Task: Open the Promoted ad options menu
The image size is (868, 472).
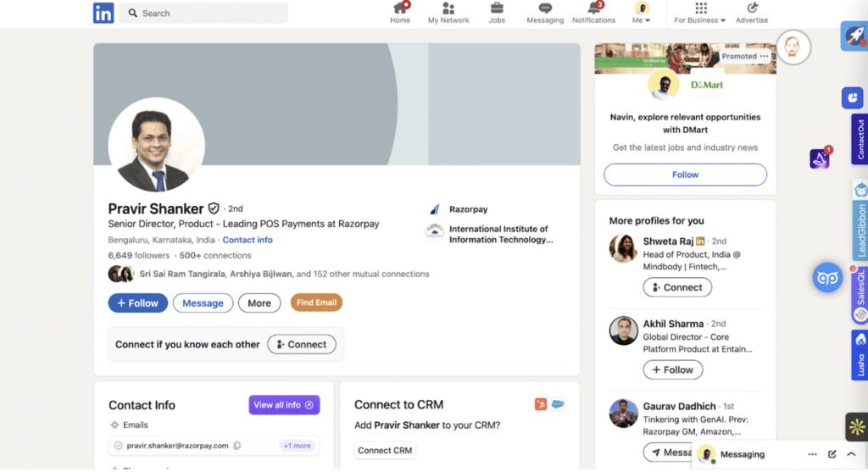Action: pos(764,56)
